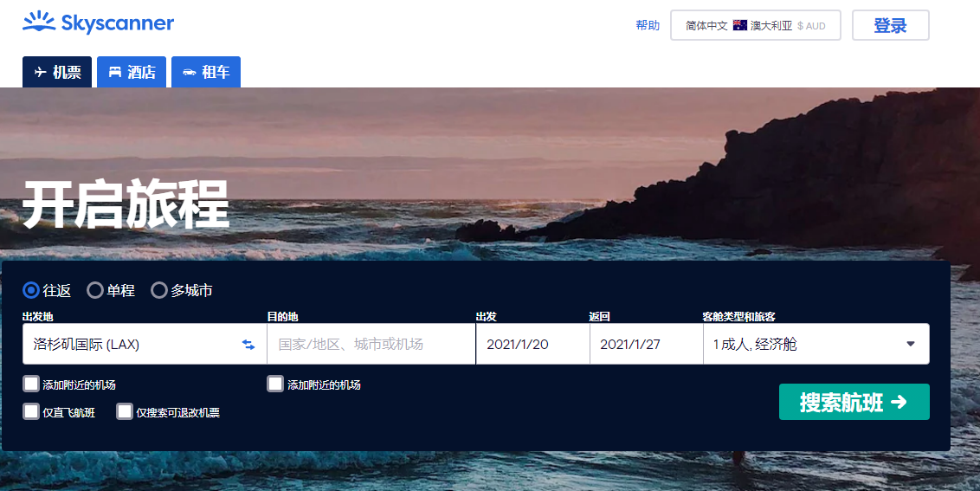
Task: Click the 搜索航班 search button
Action: coord(854,402)
